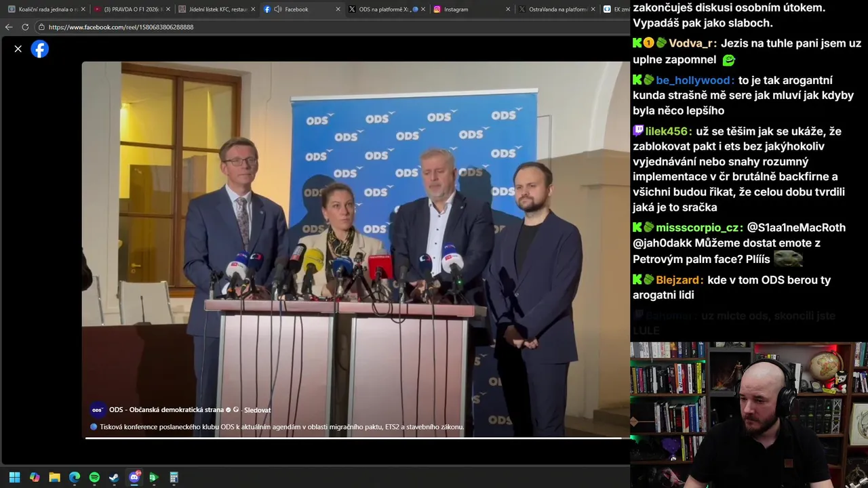Open chat user Vodva_r's name

click(x=691, y=43)
